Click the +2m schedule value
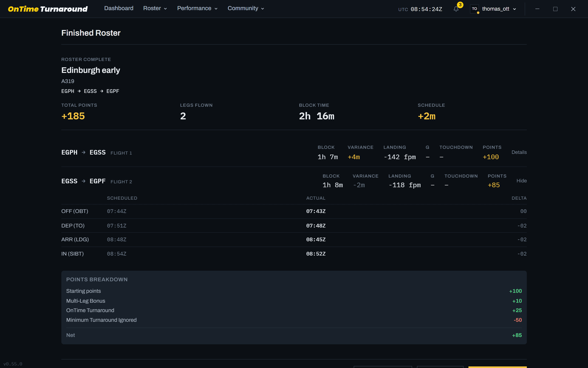The height and width of the screenshot is (368, 588). pos(427,116)
